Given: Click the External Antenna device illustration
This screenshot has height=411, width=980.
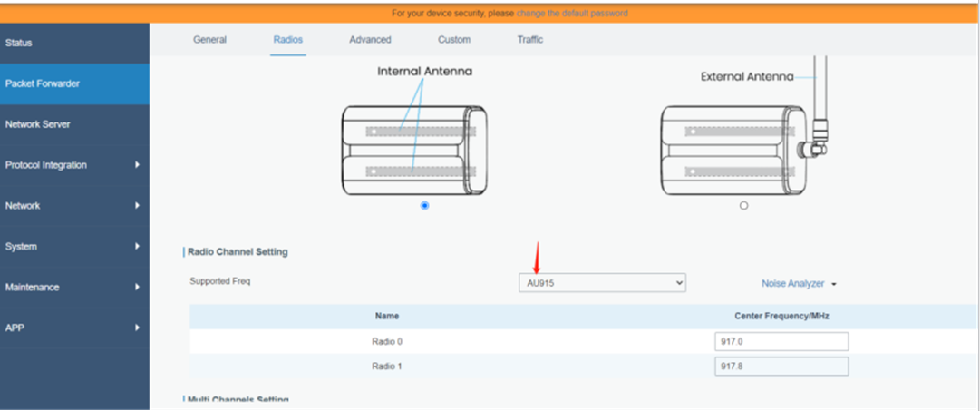Looking at the screenshot, I should click(743, 150).
